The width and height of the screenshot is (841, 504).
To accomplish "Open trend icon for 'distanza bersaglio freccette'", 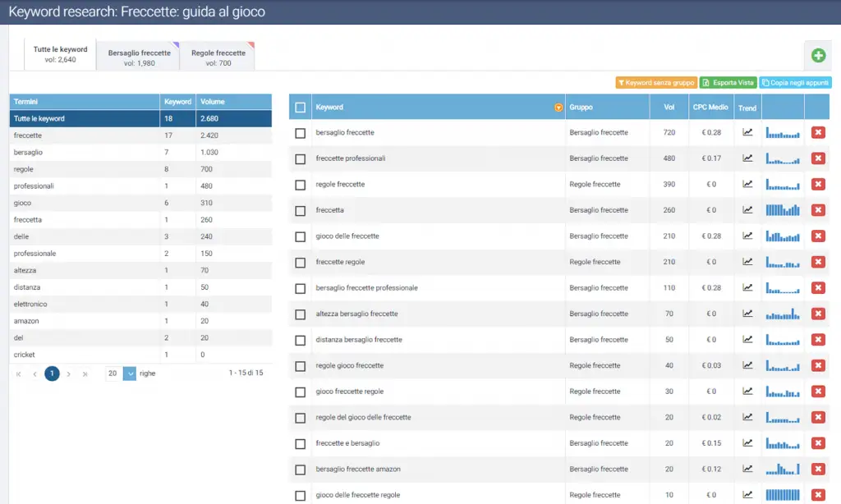I will [x=747, y=339].
